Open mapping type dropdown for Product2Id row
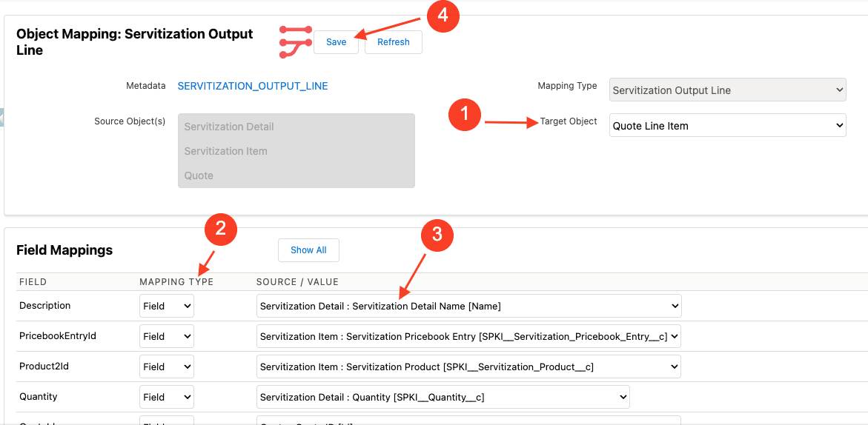This screenshot has height=425, width=868. click(x=167, y=367)
